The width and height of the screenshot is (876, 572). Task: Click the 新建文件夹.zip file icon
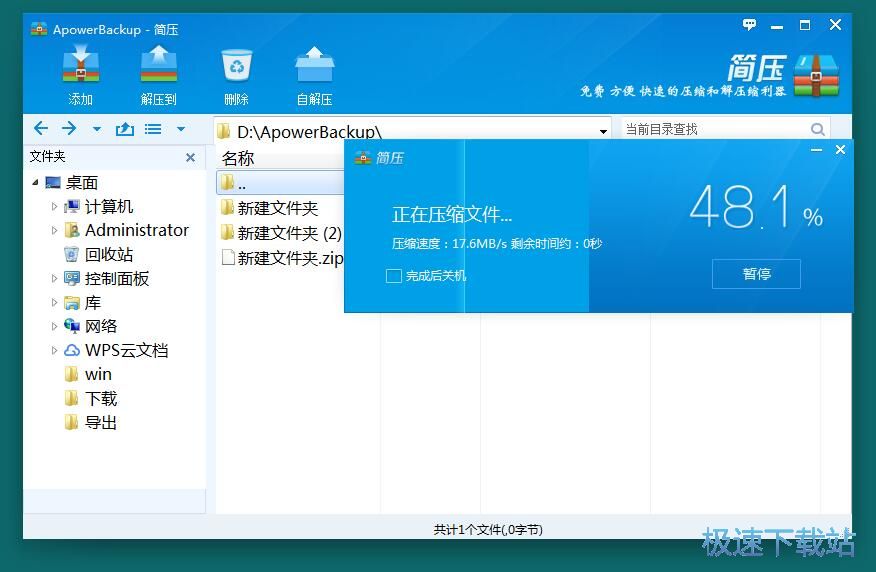tap(228, 258)
